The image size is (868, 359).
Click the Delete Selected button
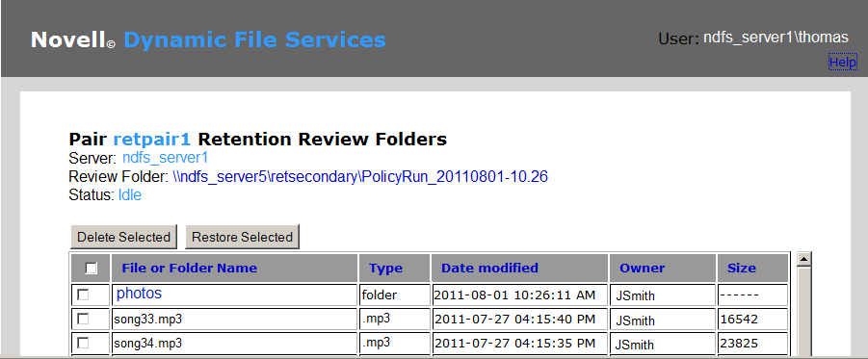tap(123, 237)
